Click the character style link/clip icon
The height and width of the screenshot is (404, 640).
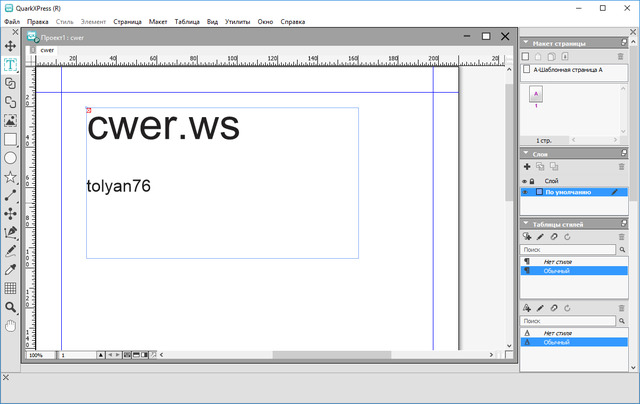pyautogui.click(x=553, y=308)
